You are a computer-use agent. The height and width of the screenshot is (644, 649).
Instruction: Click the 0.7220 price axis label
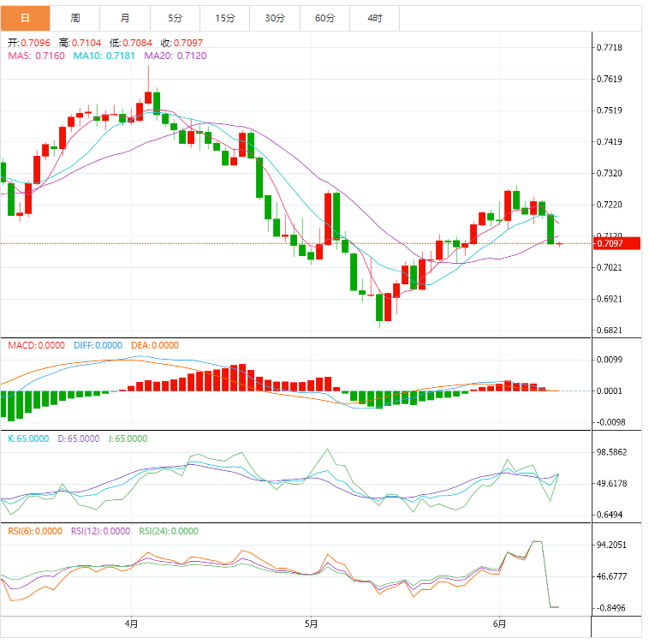coord(609,205)
